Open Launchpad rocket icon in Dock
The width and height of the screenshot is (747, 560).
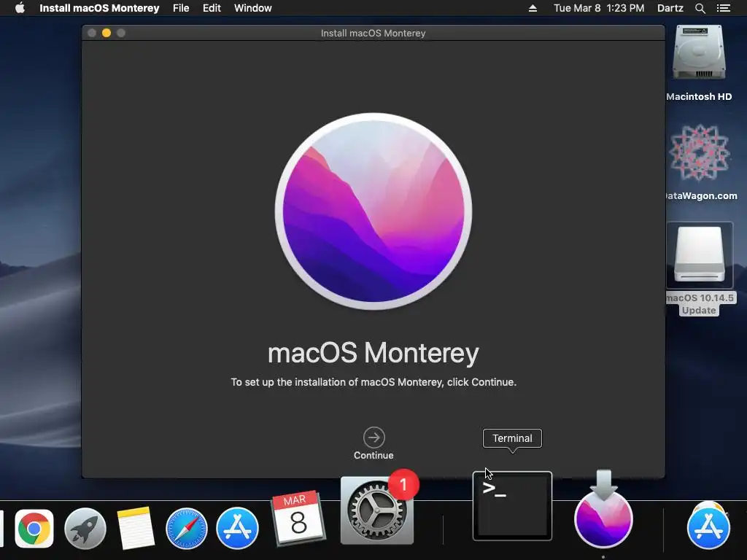(85, 529)
